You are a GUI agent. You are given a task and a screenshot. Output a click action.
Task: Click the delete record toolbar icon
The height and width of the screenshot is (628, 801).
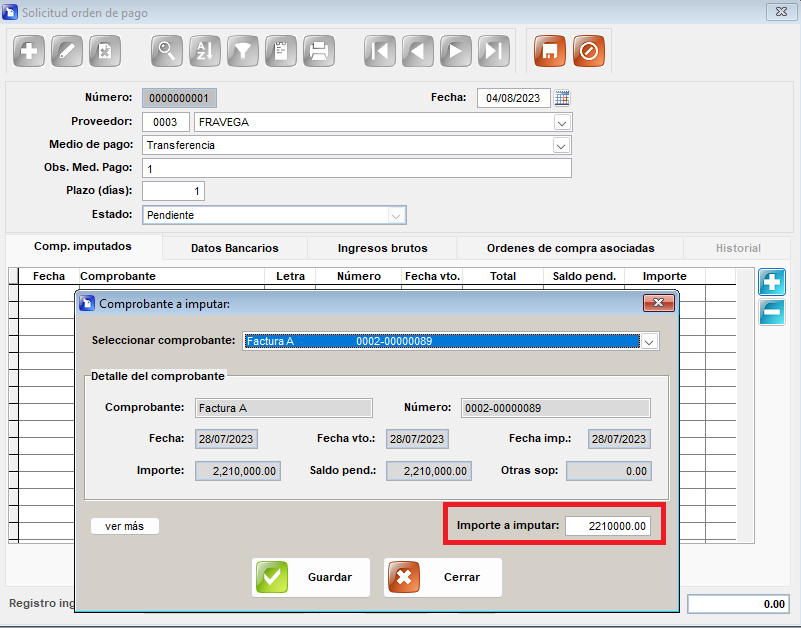(x=105, y=51)
